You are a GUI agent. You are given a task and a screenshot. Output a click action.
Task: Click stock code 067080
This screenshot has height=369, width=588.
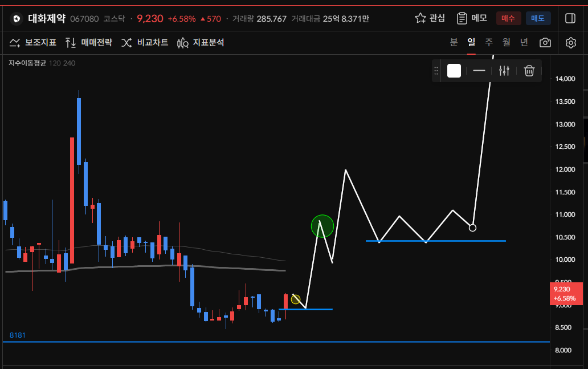coord(84,19)
